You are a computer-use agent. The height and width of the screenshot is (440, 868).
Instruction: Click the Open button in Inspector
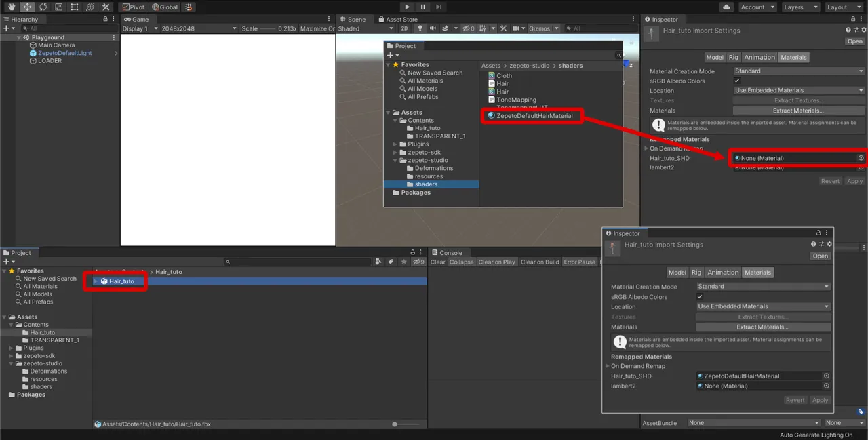tap(854, 41)
